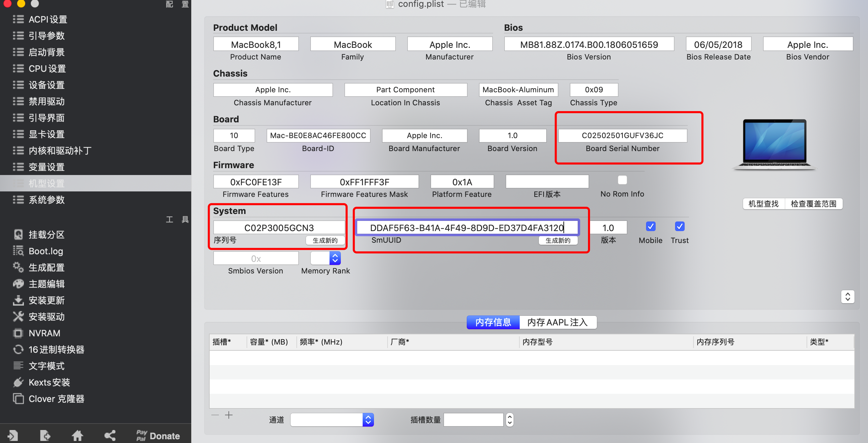This screenshot has height=443, width=868.
Task: Expand the model selector arrows under laptop image
Action: click(848, 297)
